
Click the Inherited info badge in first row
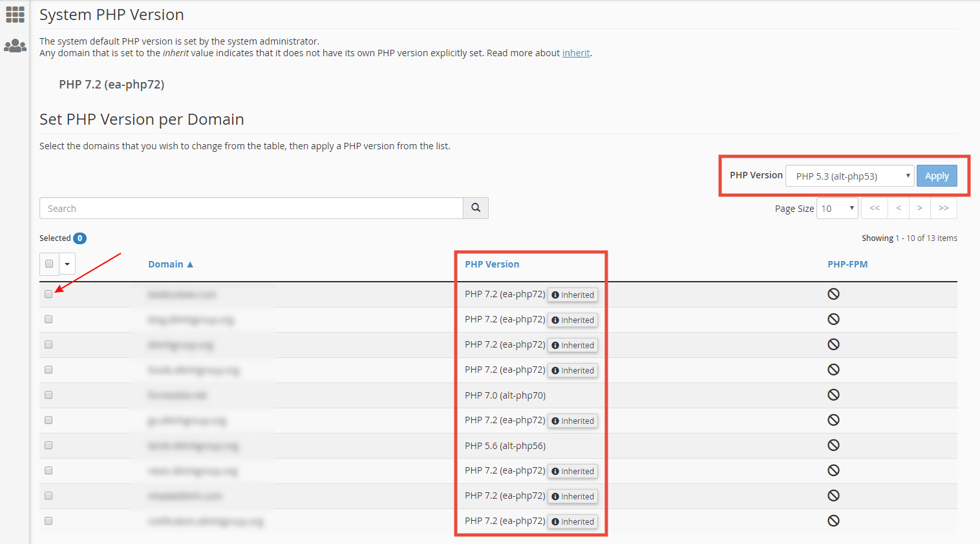(573, 295)
